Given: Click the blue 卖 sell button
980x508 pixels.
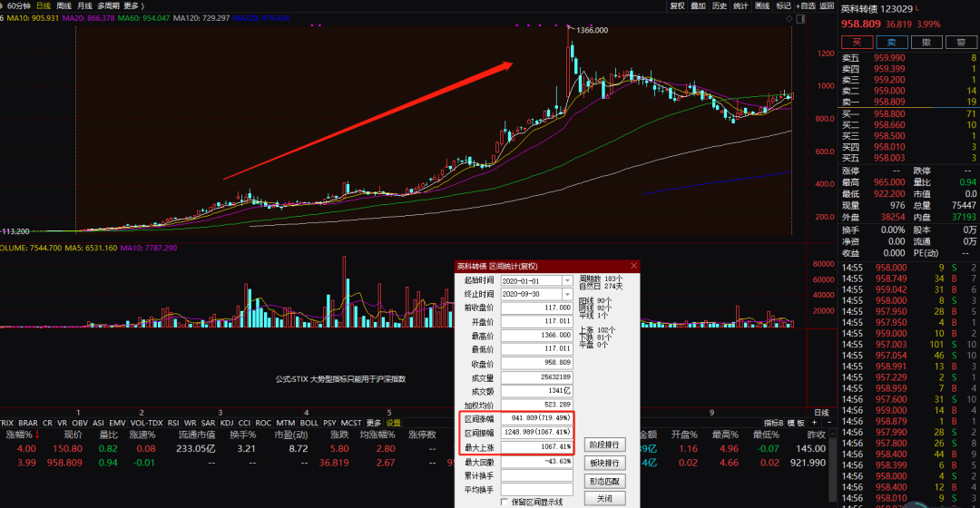Looking at the screenshot, I should coord(892,42).
